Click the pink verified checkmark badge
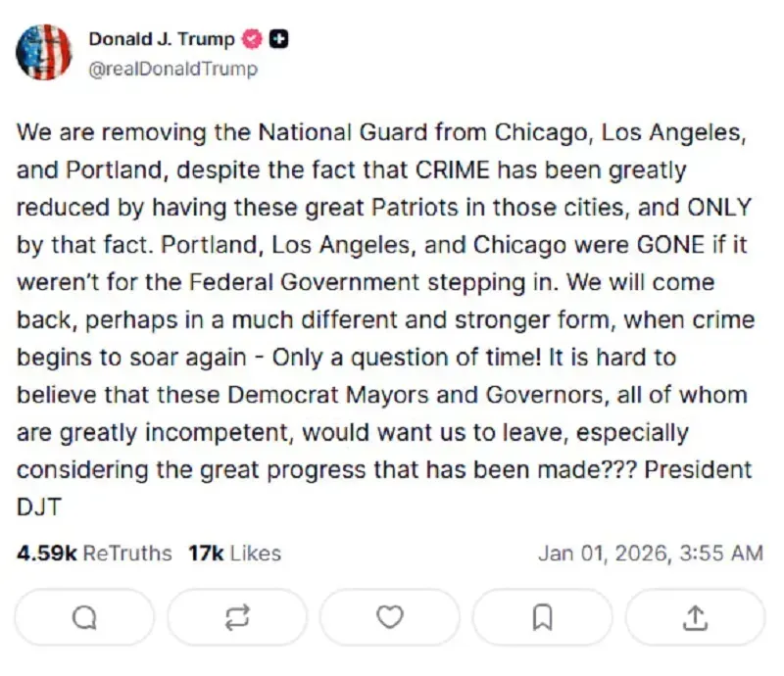784x676 pixels. [x=249, y=39]
